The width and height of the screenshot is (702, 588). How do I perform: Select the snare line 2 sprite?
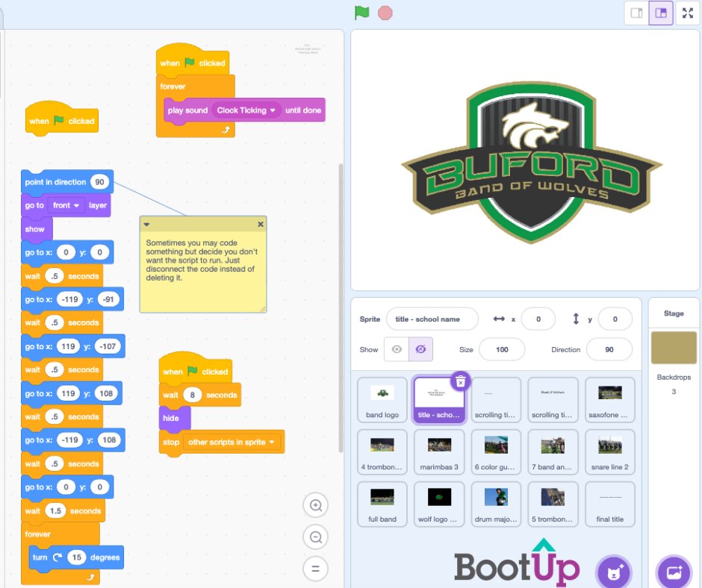[610, 452]
